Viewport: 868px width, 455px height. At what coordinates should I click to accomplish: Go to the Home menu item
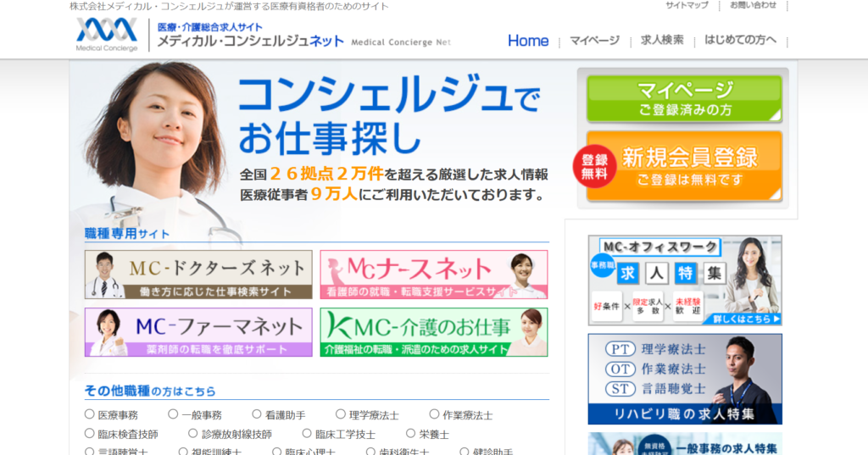click(528, 41)
